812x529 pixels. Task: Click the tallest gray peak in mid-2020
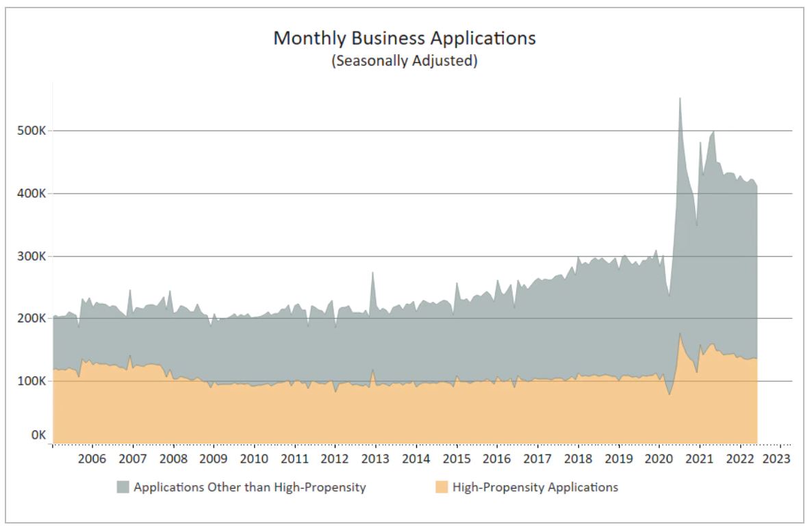pyautogui.click(x=679, y=103)
